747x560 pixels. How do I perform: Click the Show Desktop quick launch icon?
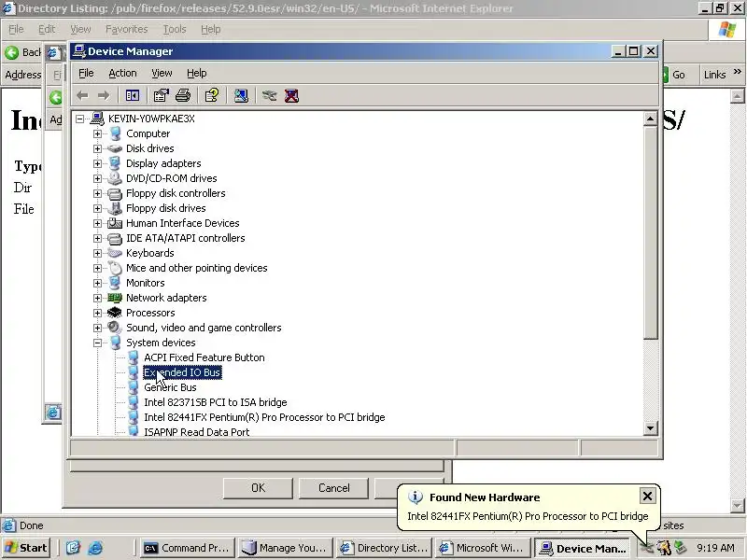point(73,548)
